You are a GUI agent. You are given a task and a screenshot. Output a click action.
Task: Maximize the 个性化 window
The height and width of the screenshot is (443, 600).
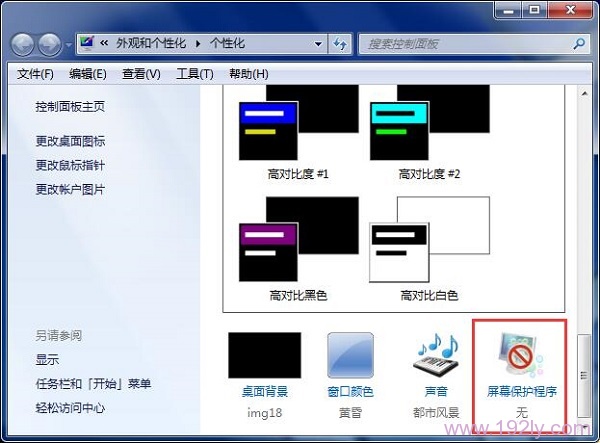point(535,10)
